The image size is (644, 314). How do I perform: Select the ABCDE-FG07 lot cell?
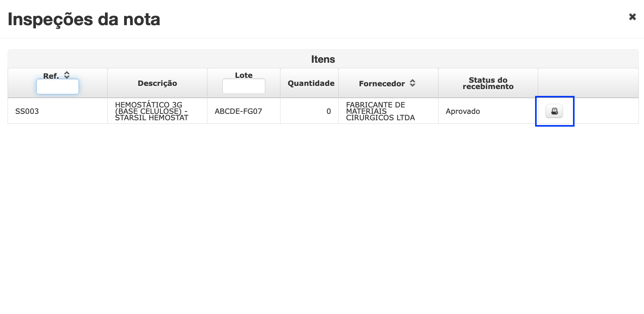(x=244, y=111)
